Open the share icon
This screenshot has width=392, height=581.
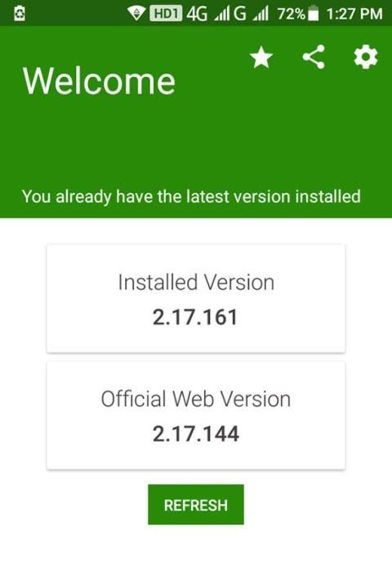click(x=314, y=57)
